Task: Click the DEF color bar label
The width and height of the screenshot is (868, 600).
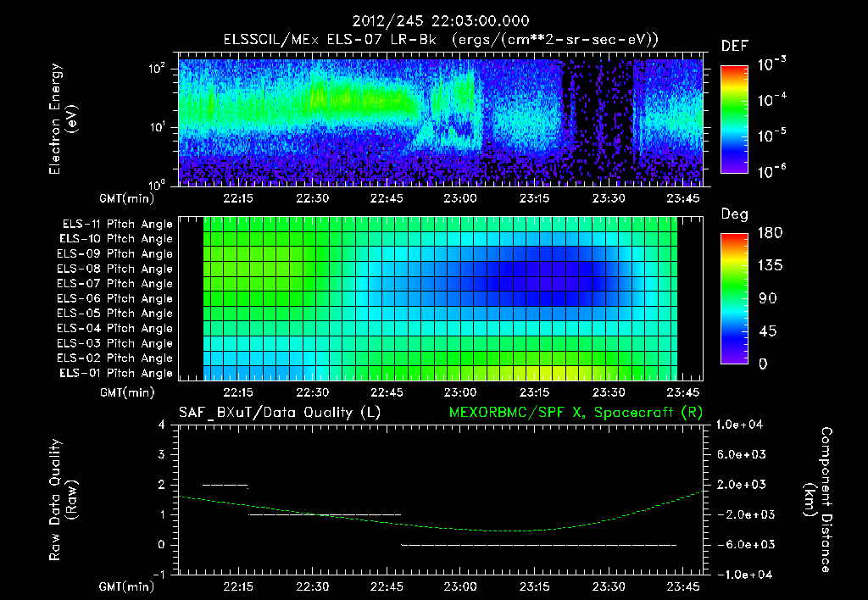Action: (x=735, y=47)
